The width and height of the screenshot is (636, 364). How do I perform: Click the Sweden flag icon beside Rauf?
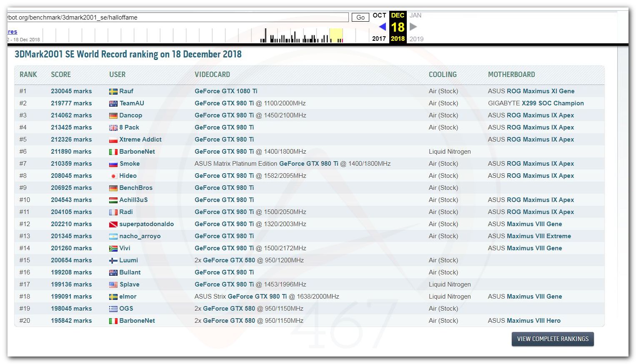point(113,92)
